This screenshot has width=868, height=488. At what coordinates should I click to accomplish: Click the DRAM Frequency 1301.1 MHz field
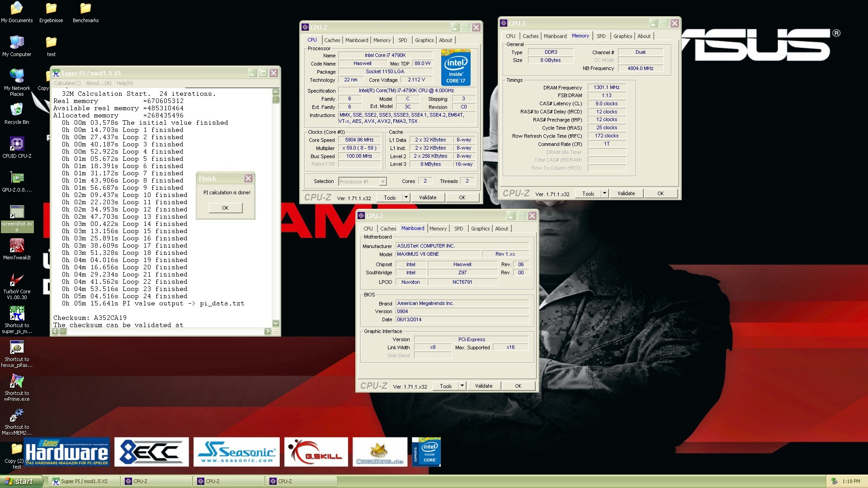(x=607, y=88)
